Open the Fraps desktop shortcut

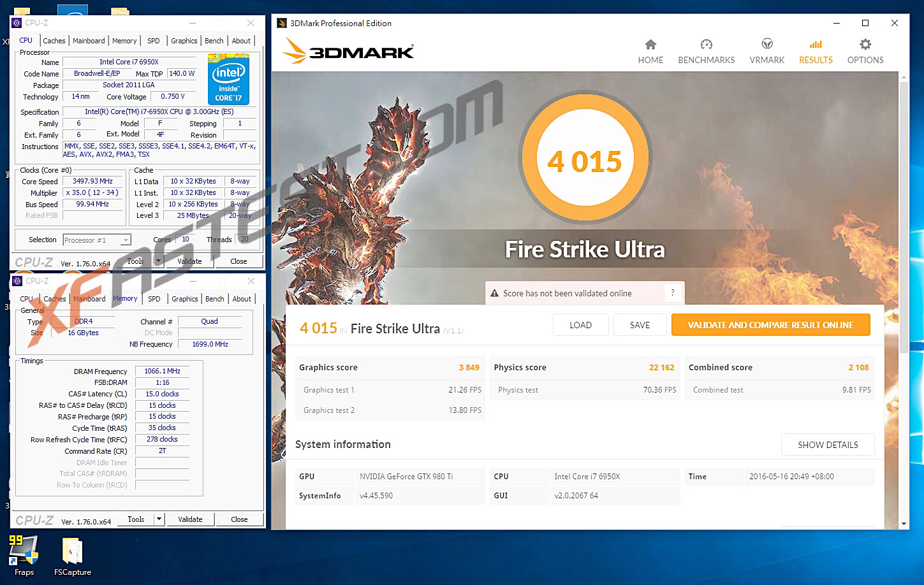pyautogui.click(x=24, y=556)
